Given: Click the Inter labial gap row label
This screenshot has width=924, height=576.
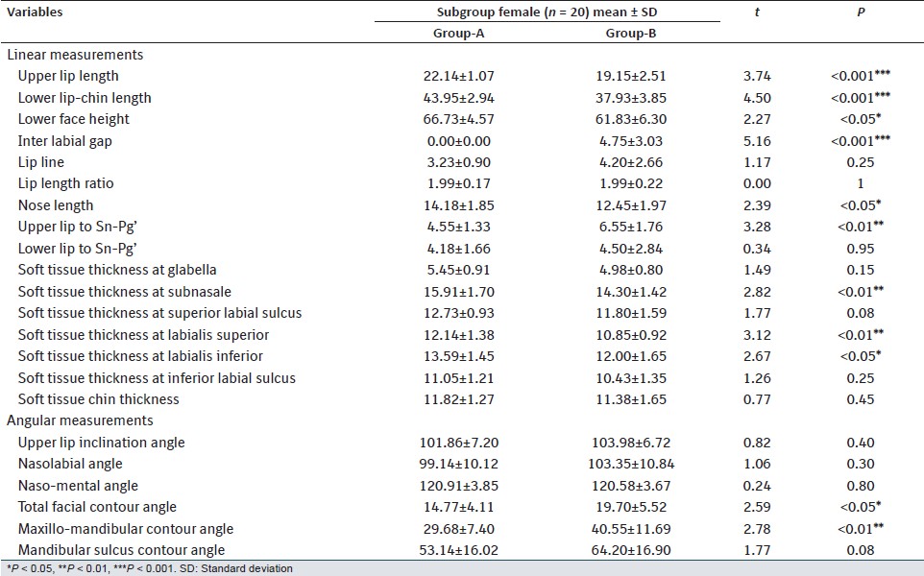Looking at the screenshot, I should point(66,141).
